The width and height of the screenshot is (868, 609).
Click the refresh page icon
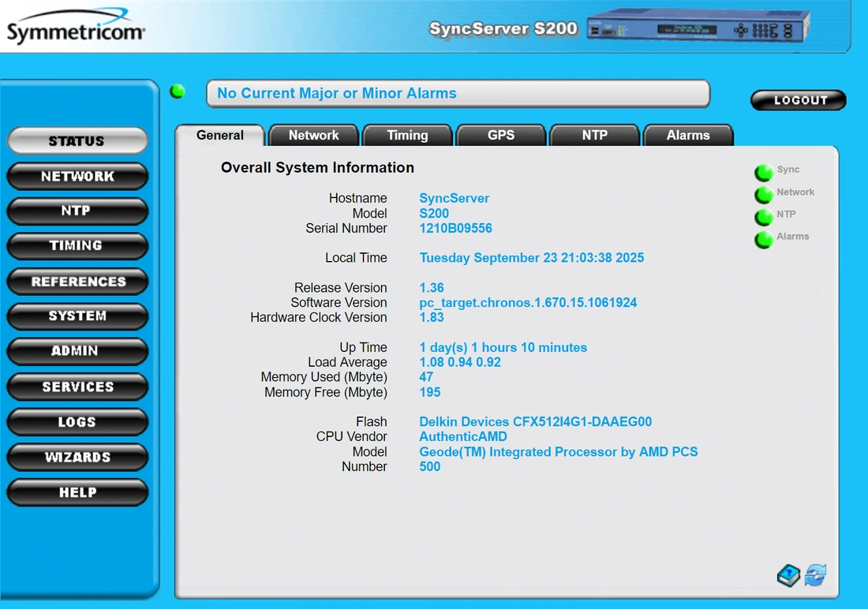816,575
